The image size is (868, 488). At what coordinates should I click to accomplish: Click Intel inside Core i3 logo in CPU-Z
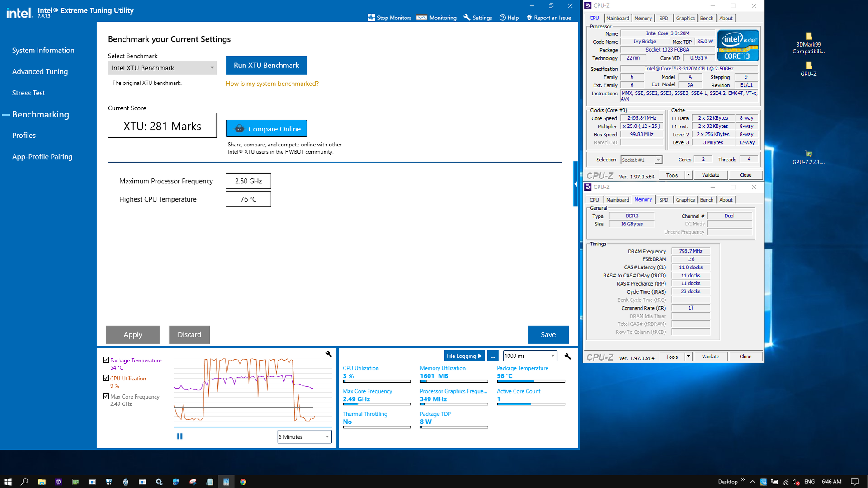tap(738, 45)
